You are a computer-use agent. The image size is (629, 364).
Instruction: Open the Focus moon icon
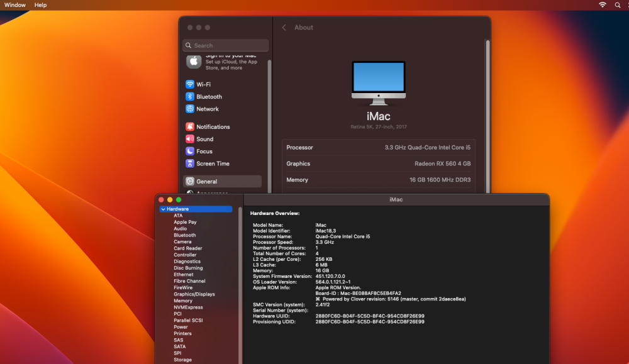190,151
